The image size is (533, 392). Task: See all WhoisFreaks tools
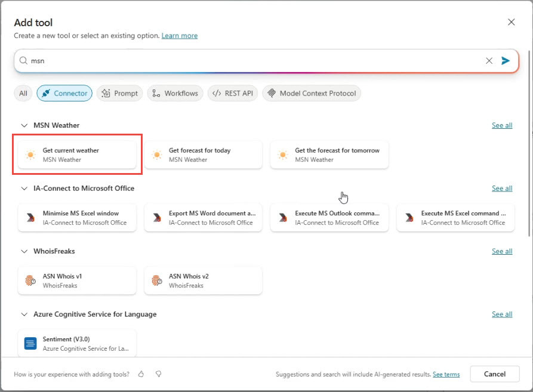(x=502, y=251)
